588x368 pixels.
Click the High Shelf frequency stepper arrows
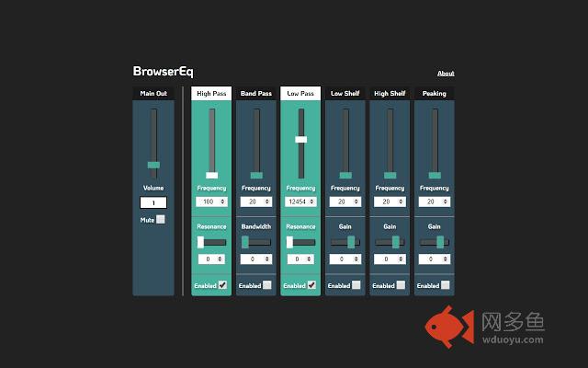pyautogui.click(x=401, y=201)
